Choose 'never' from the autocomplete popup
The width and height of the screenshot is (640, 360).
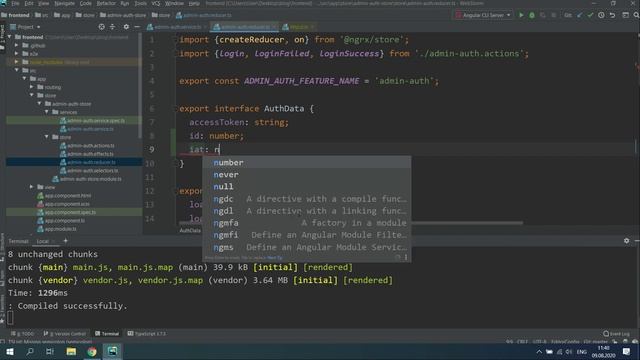(x=307, y=175)
